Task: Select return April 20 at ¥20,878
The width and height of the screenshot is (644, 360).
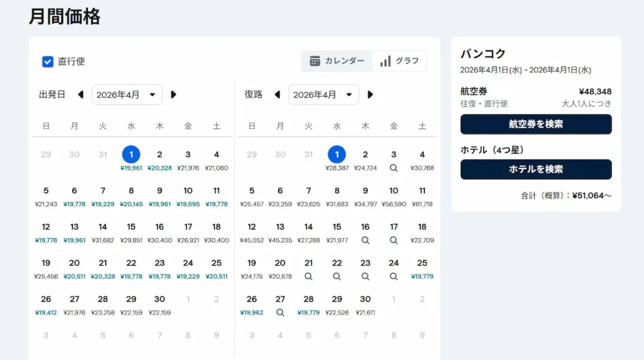Action: click(x=280, y=268)
